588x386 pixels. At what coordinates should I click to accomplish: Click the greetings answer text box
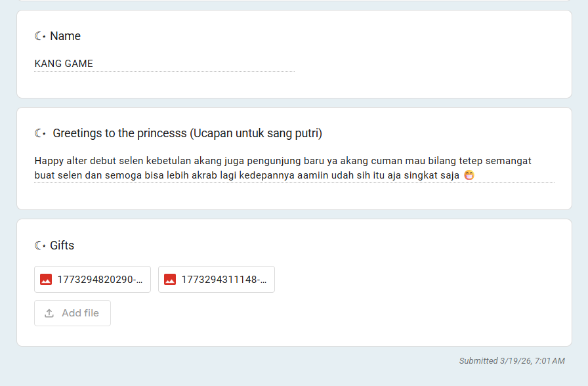pos(295,168)
